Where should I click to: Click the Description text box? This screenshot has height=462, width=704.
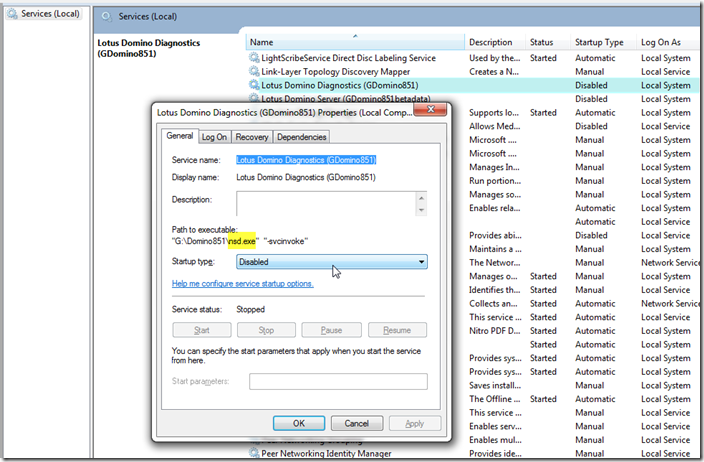click(326, 204)
